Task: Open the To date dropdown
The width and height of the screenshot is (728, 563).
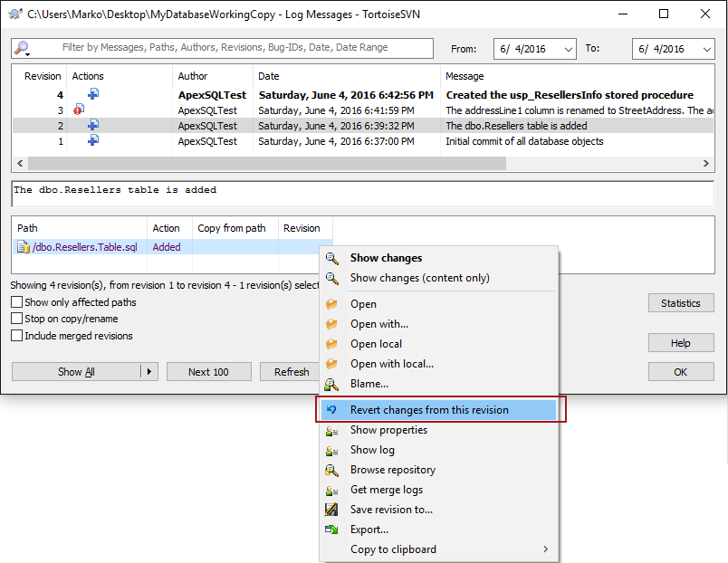Action: 706,49
